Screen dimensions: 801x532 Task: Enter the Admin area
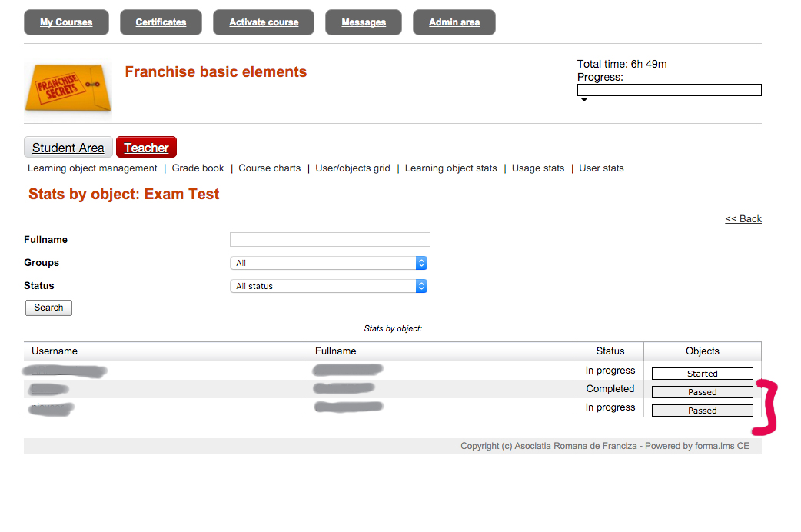coord(454,22)
